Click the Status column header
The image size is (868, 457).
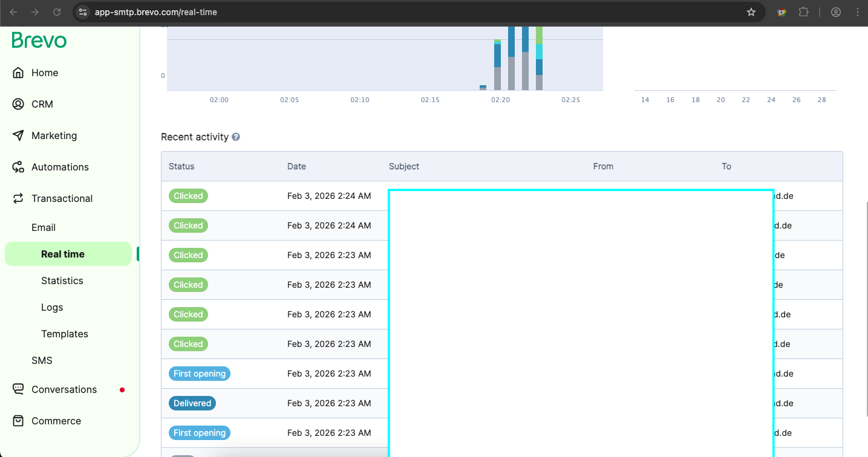point(181,166)
